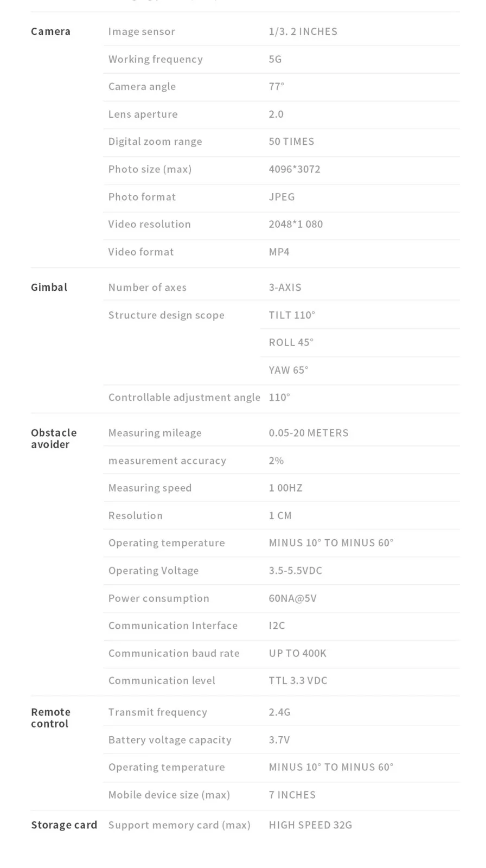
Task: Click the 0.05-20 METERS value
Action: click(309, 433)
